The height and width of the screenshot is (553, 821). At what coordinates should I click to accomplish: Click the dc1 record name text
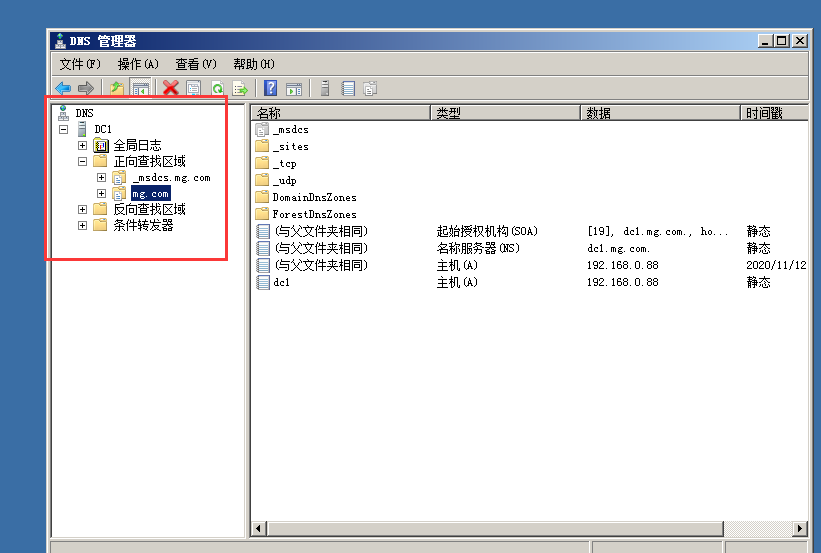click(x=281, y=282)
